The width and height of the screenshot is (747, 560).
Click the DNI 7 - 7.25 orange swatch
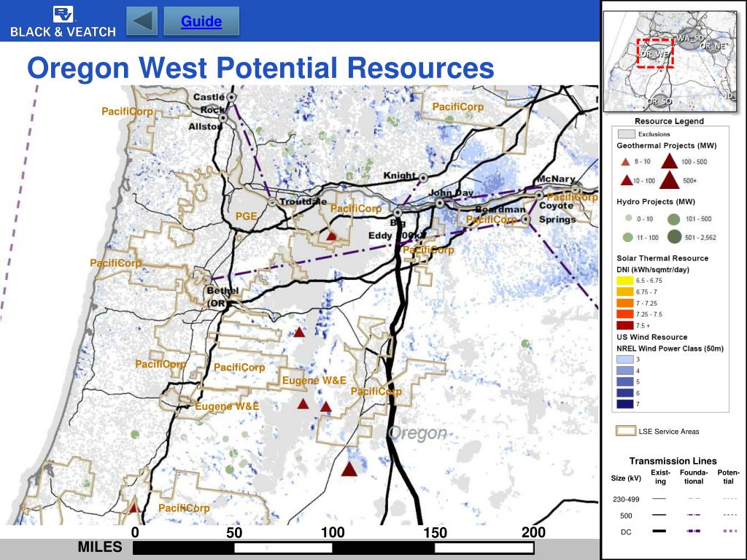tap(625, 303)
